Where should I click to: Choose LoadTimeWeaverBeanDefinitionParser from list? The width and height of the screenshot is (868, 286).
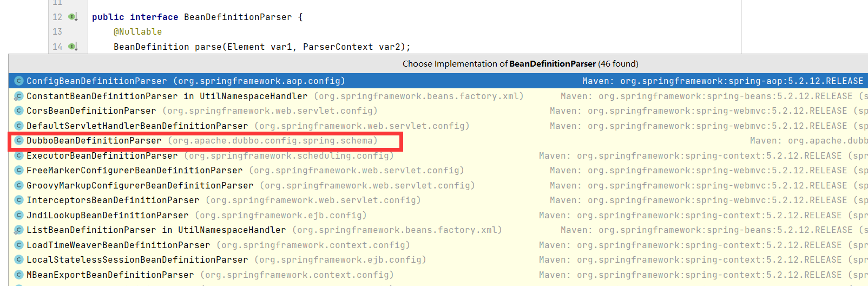click(x=118, y=245)
